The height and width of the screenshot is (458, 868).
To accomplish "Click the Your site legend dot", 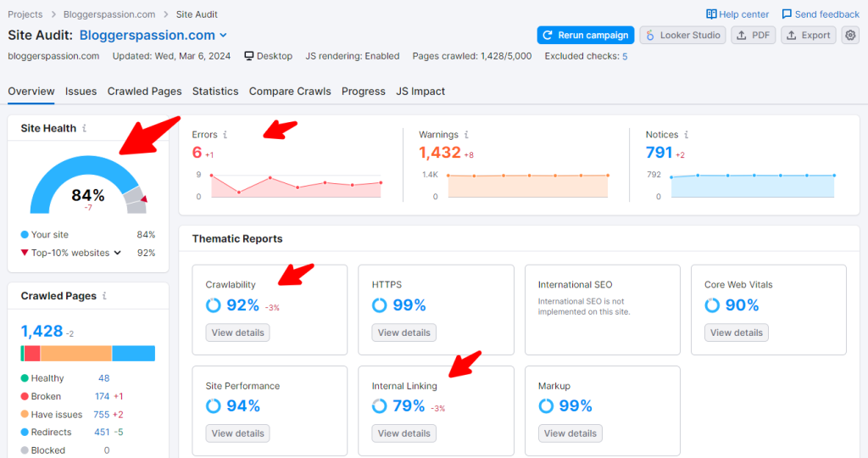I will coord(25,235).
